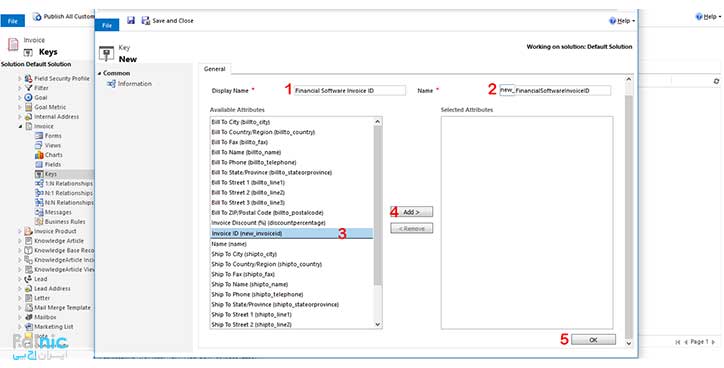The height and width of the screenshot is (368, 724).
Task: Click the OK button
Action: (593, 339)
